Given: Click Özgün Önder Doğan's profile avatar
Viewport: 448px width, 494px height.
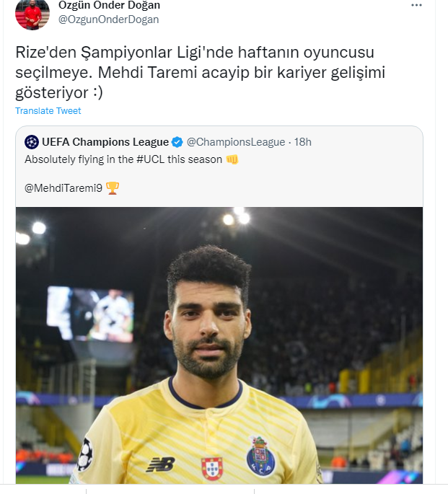Looking at the screenshot, I should (32, 14).
